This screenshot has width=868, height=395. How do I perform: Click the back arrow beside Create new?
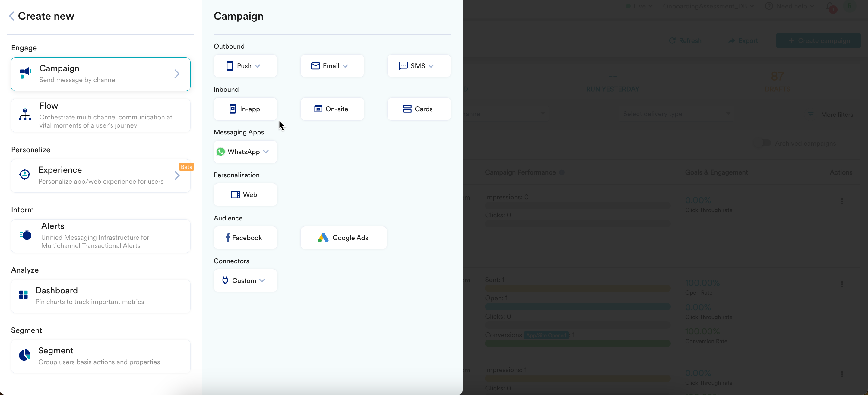[12, 16]
